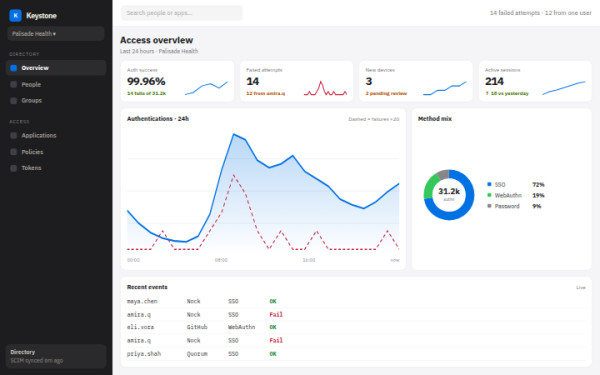Click the People sidebar icon
Screen dimensions: 600x375
(14, 85)
